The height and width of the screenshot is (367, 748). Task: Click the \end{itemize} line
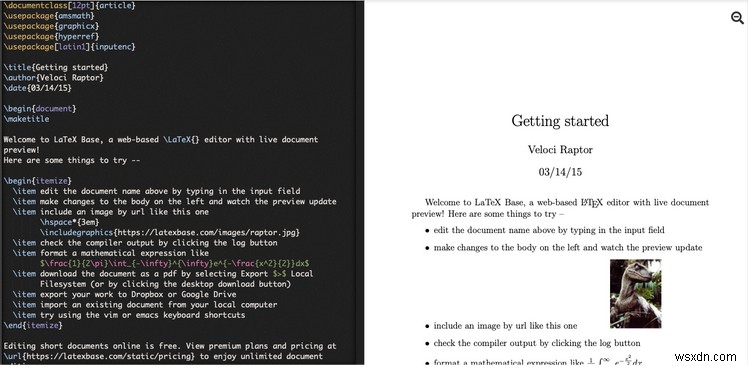pos(33,325)
